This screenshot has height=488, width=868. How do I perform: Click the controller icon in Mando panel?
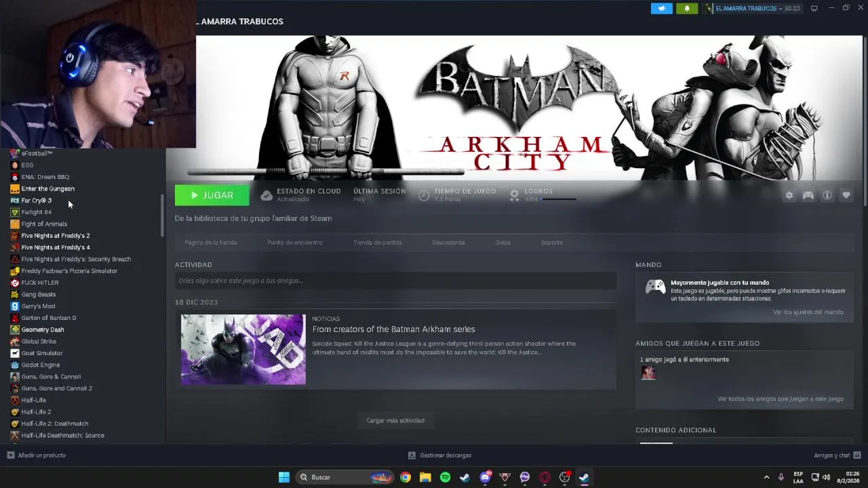point(655,287)
